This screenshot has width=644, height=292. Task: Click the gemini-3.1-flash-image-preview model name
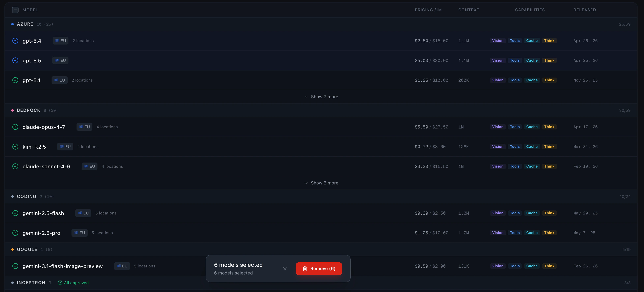pos(62,266)
